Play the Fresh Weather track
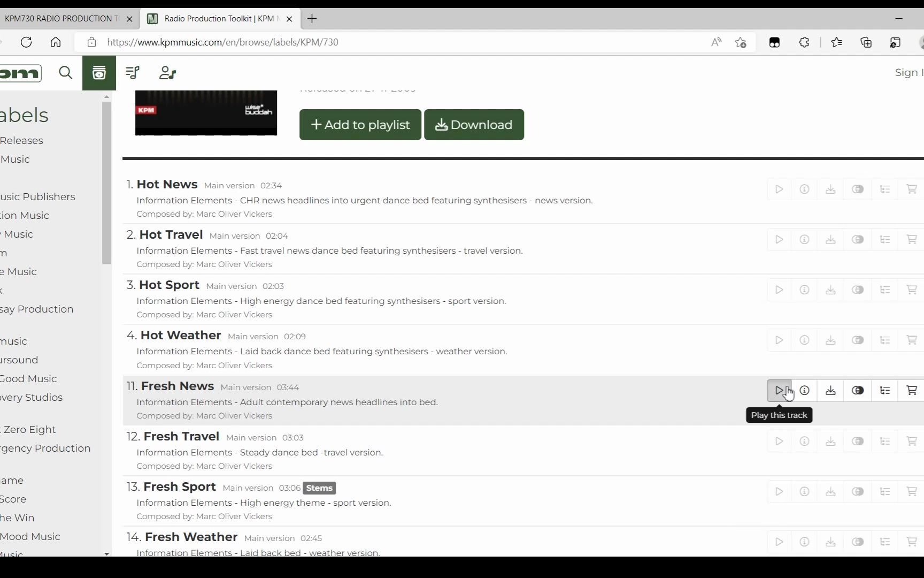924x578 pixels. tap(779, 542)
